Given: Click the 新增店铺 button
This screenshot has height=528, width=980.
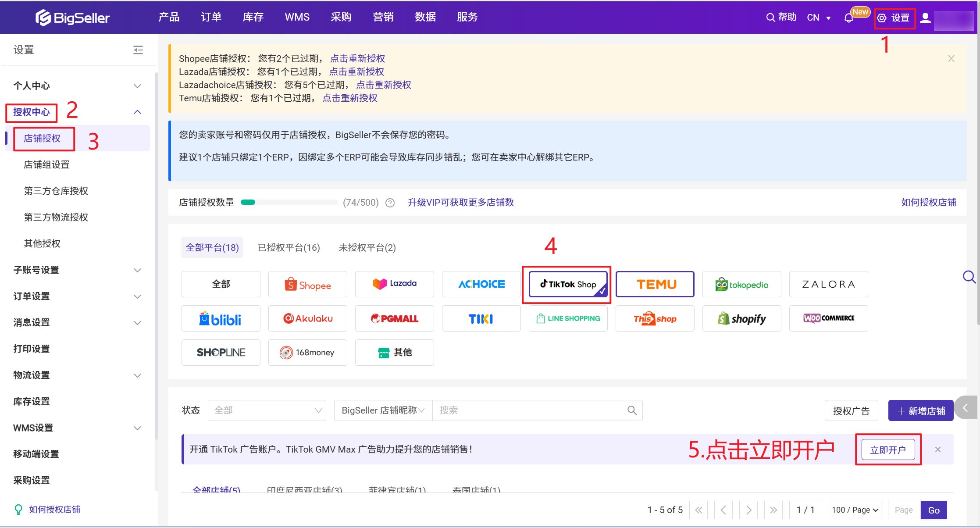Looking at the screenshot, I should click(921, 411).
